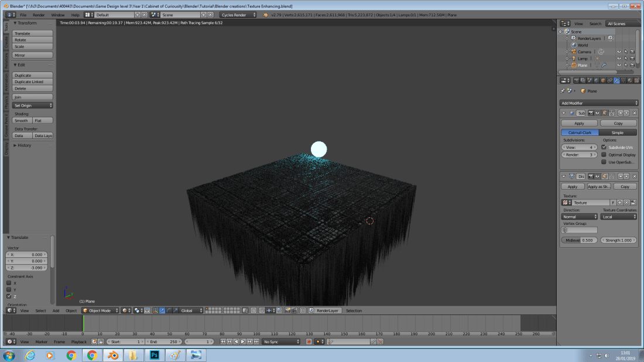Uncheck the Subdivide UVs option
Viewport: 644px width, 362px height.
click(x=604, y=147)
